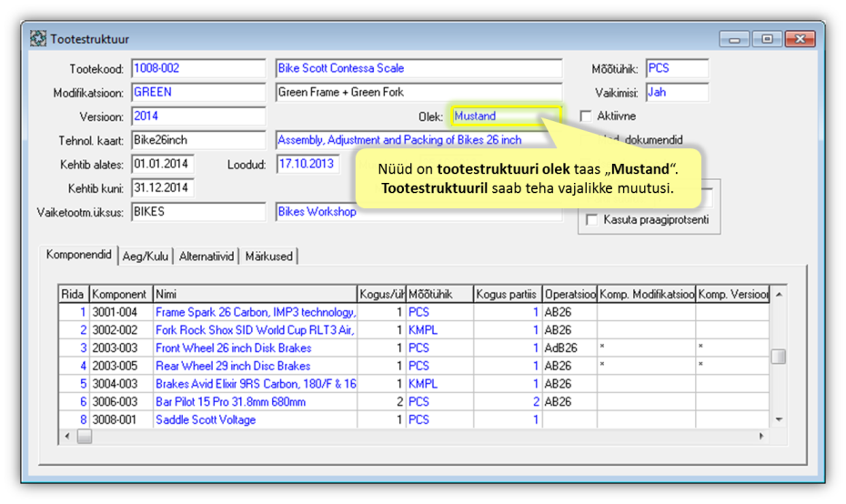Click the Komponent column header

121,294
